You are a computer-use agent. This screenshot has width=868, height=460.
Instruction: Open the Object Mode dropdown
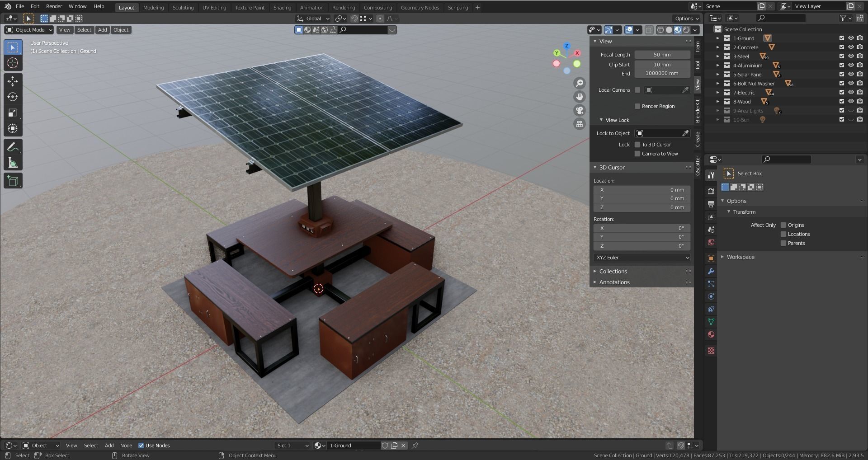[29, 30]
